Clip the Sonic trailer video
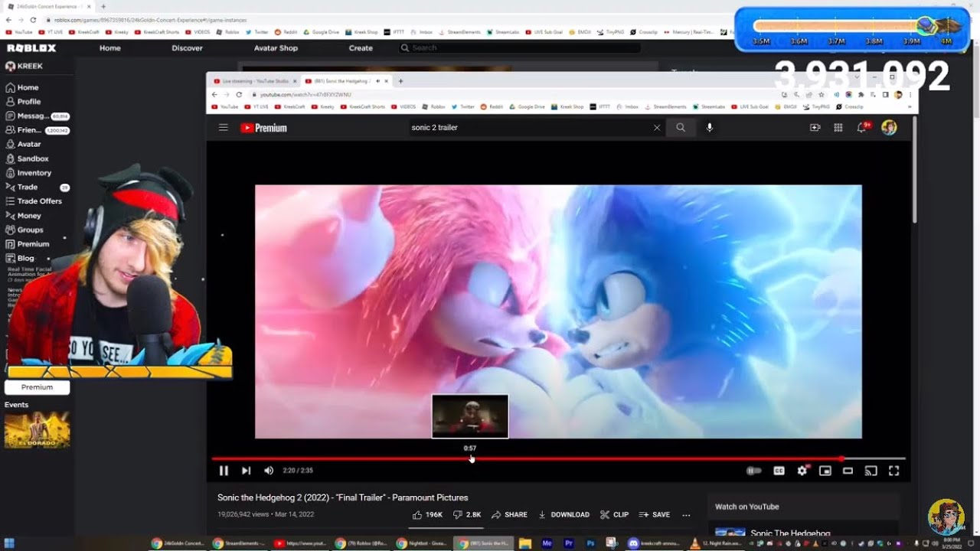The width and height of the screenshot is (980, 551). click(614, 515)
